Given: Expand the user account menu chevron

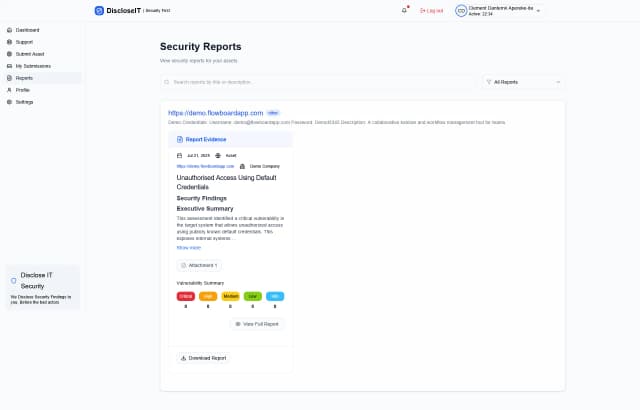Looking at the screenshot, I should pos(539,10).
